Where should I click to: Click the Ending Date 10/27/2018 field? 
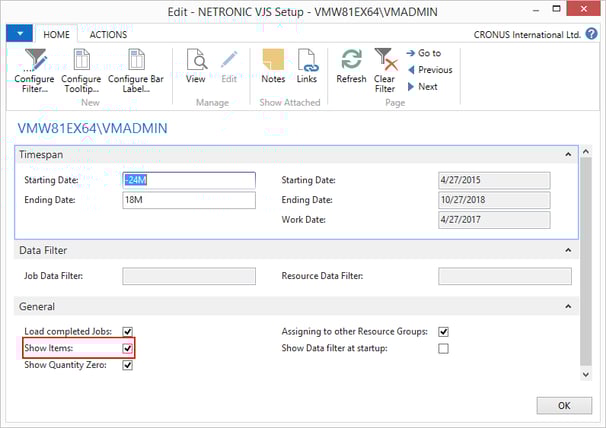(494, 200)
